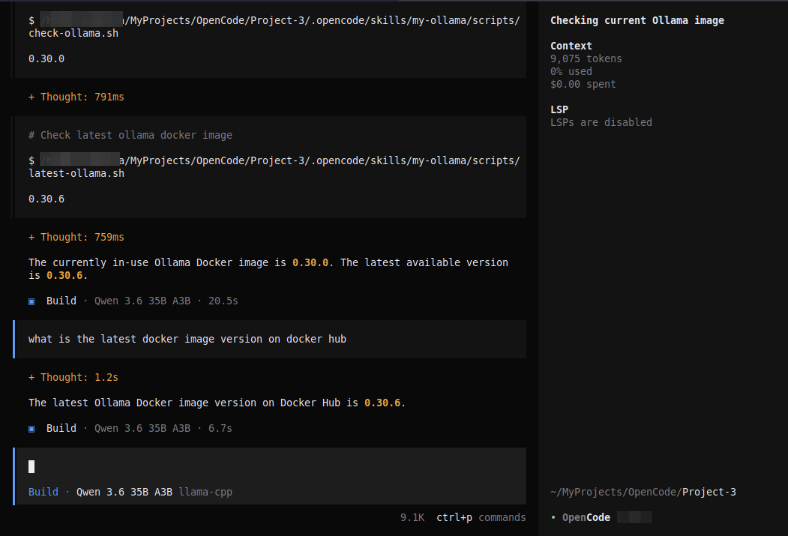Click the 'LSPs are disabled' text
Viewport: 788px width, 536px height.
(601, 123)
